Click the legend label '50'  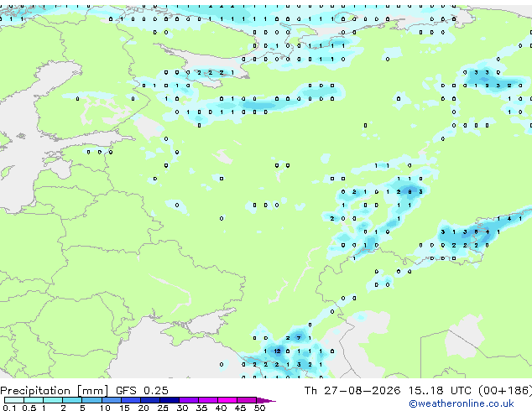pos(259,408)
